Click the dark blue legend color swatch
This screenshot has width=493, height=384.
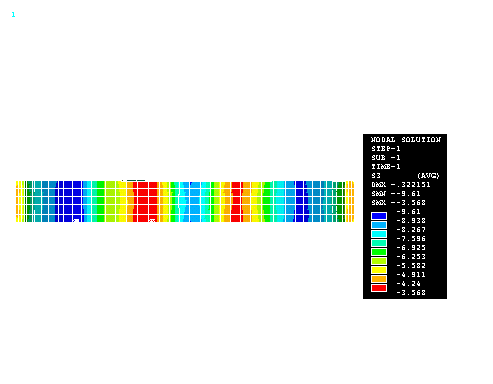(379, 216)
